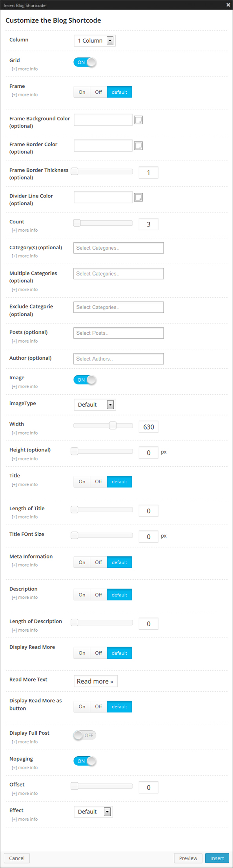Open the Frame Background Color picker

click(x=138, y=120)
